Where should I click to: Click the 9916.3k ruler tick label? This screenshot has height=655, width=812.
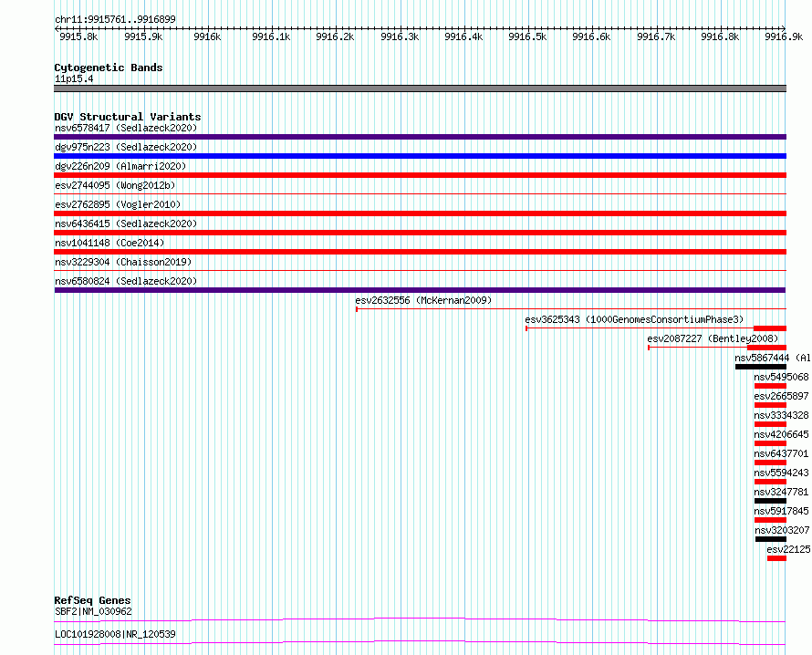[x=400, y=36]
